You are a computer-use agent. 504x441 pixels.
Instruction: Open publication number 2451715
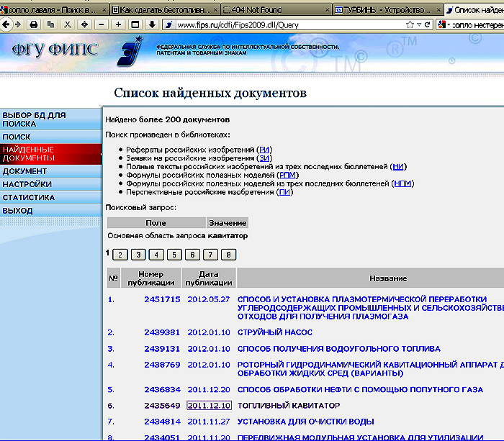(x=162, y=299)
